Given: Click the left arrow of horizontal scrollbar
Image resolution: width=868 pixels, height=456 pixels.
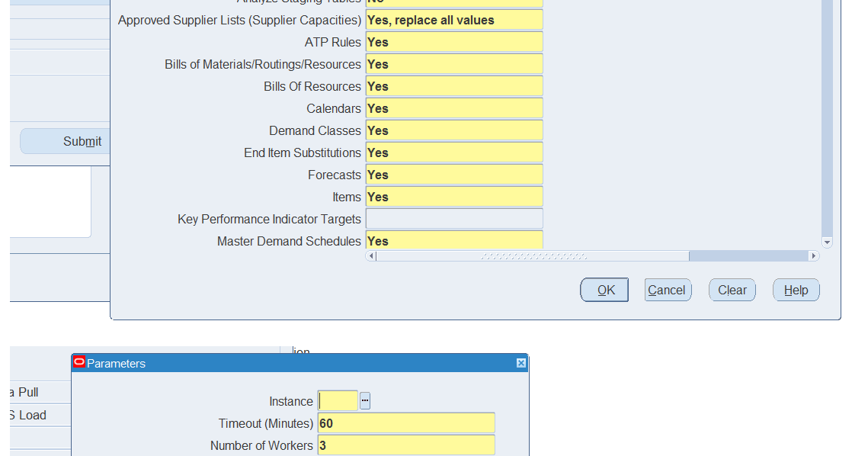Looking at the screenshot, I should [x=370, y=255].
